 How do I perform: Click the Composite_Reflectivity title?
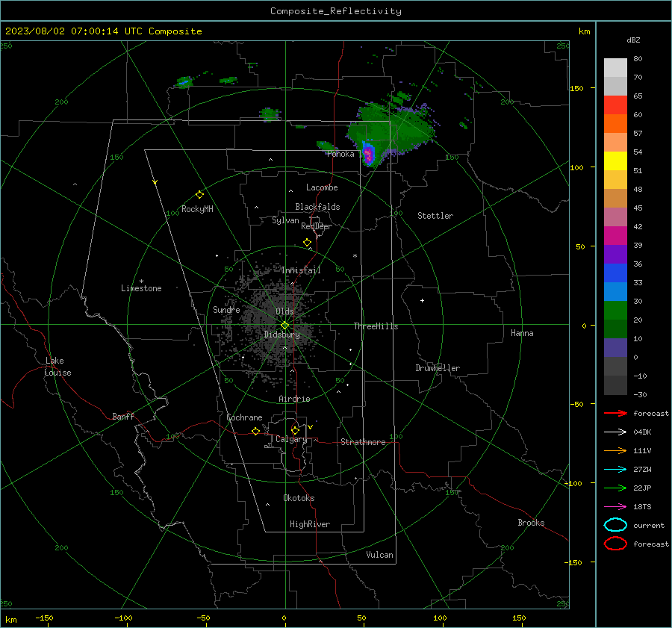[335, 11]
